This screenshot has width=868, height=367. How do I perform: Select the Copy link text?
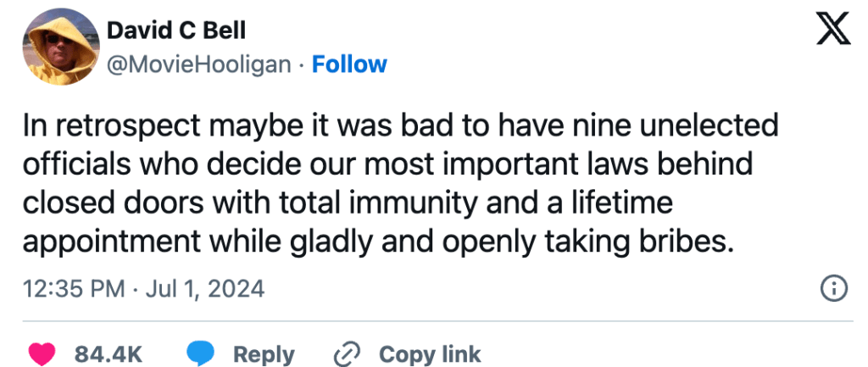(430, 353)
